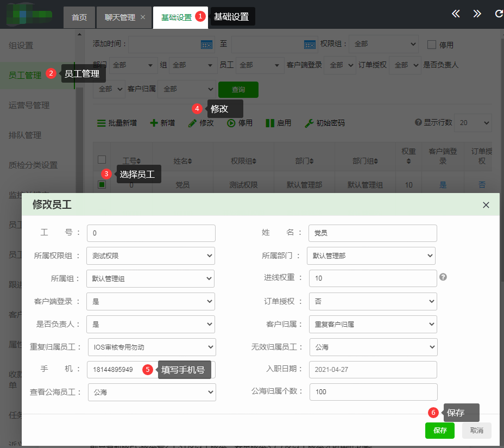Click the calendar icon for start date
Image resolution: width=504 pixels, height=448 pixels.
tap(207, 45)
